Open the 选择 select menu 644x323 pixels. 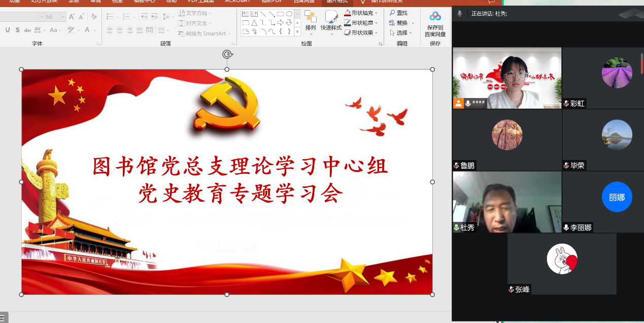(x=402, y=33)
